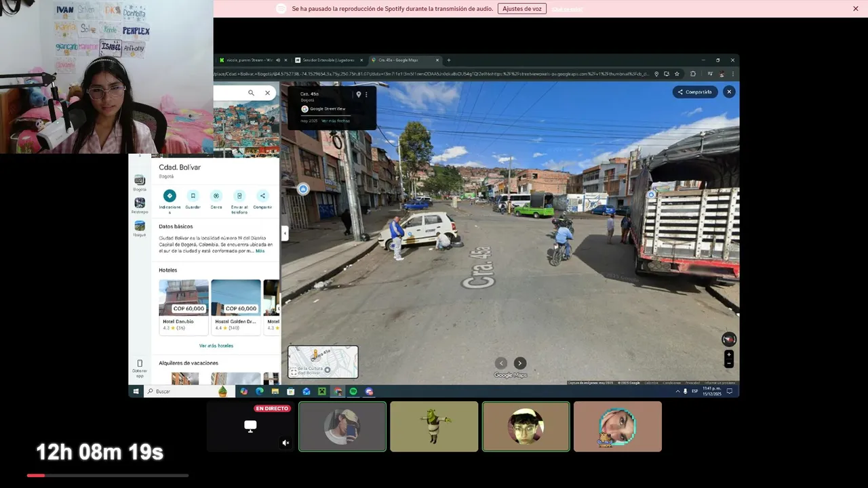868x488 pixels.
Task: Click the muted speaker icon on stream tile
Action: 285,443
